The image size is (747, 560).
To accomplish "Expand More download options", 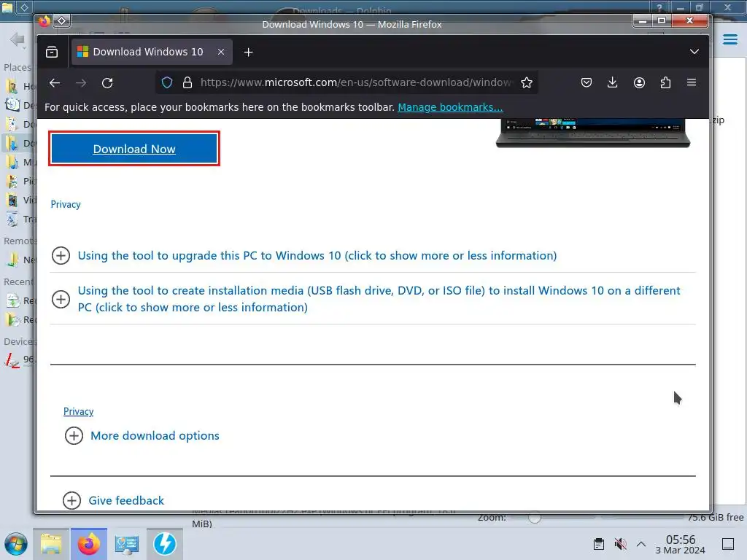I will pyautogui.click(x=142, y=436).
